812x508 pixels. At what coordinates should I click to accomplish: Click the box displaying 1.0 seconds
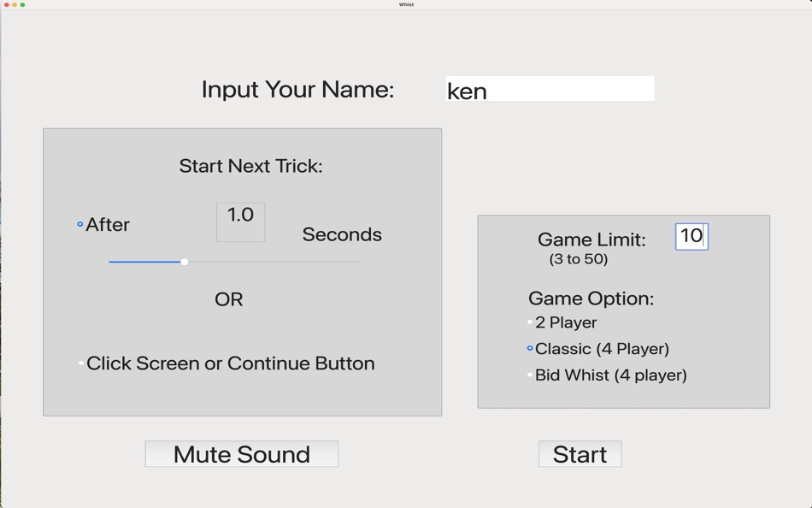pos(240,222)
